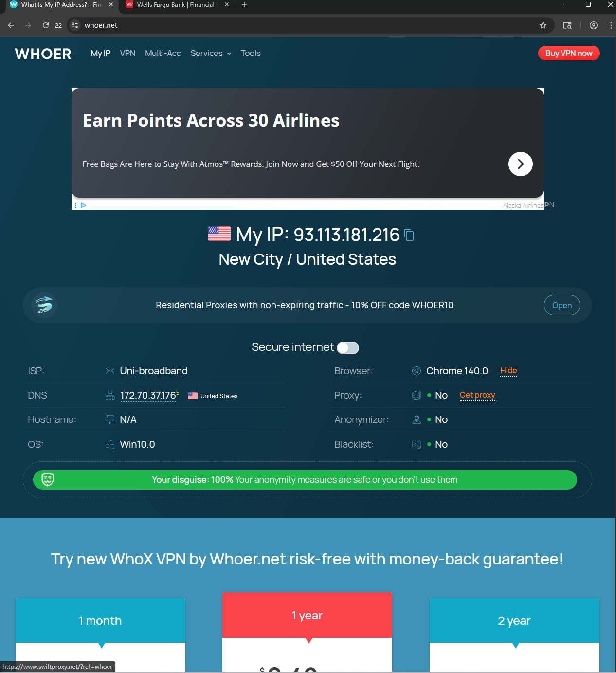Image resolution: width=616 pixels, height=673 pixels.
Task: Open the Tools menu item
Action: point(251,54)
